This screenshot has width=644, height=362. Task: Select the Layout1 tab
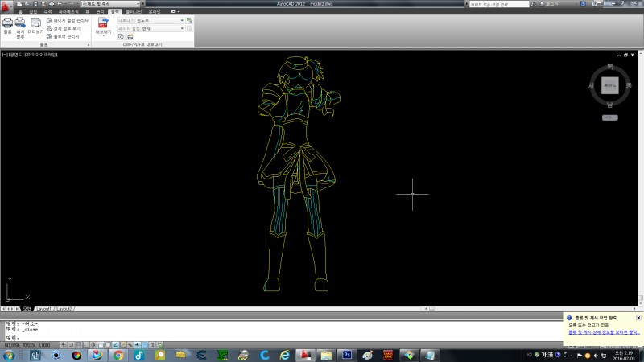42,309
